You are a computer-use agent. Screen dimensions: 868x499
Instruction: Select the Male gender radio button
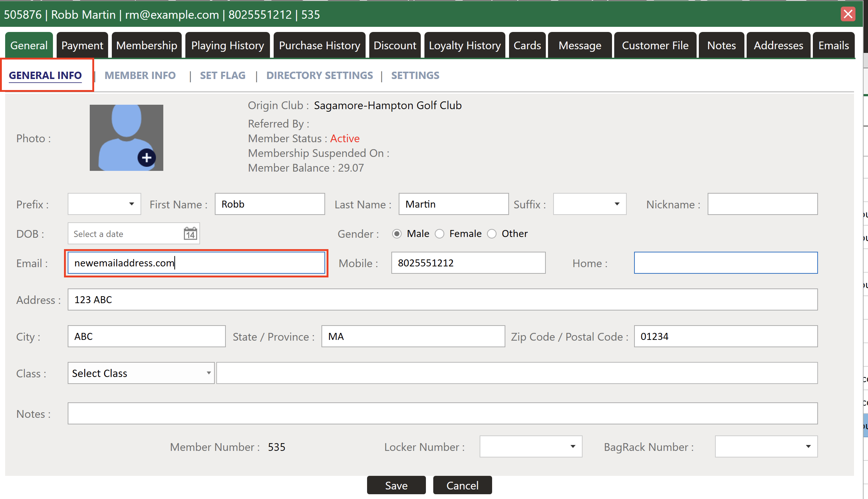pos(396,234)
